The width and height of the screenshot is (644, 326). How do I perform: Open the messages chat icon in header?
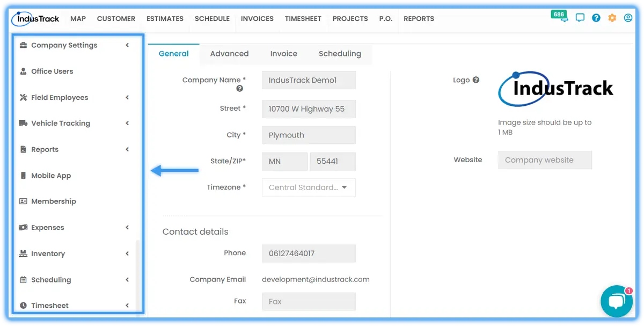[x=580, y=18]
